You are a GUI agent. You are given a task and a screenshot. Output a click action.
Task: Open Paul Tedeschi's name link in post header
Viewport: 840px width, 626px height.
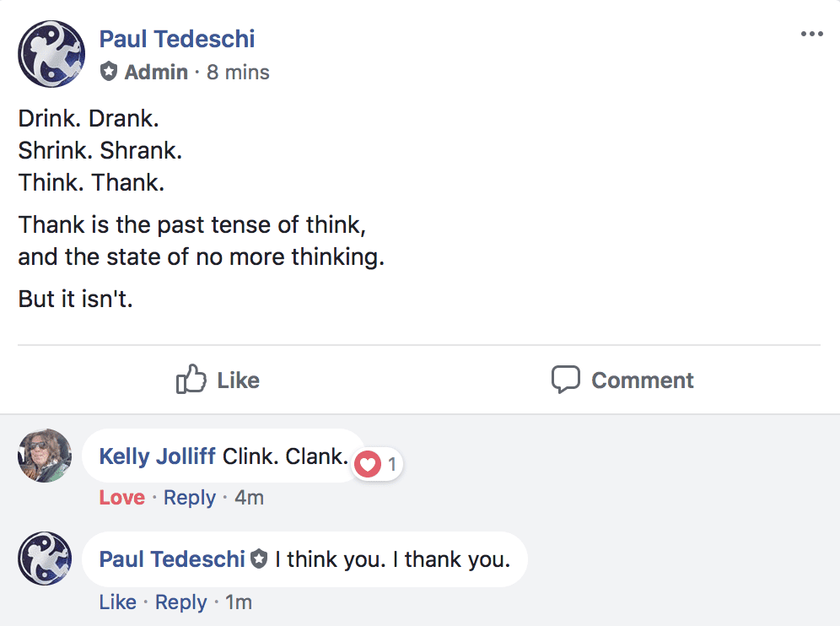point(177,39)
